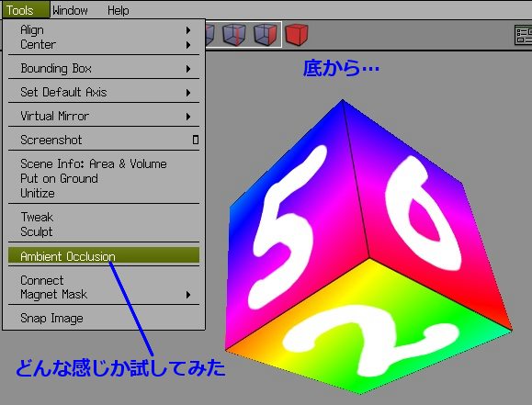Select the edge selection mode cube icon
The height and width of the screenshot is (405, 532).
click(x=233, y=34)
